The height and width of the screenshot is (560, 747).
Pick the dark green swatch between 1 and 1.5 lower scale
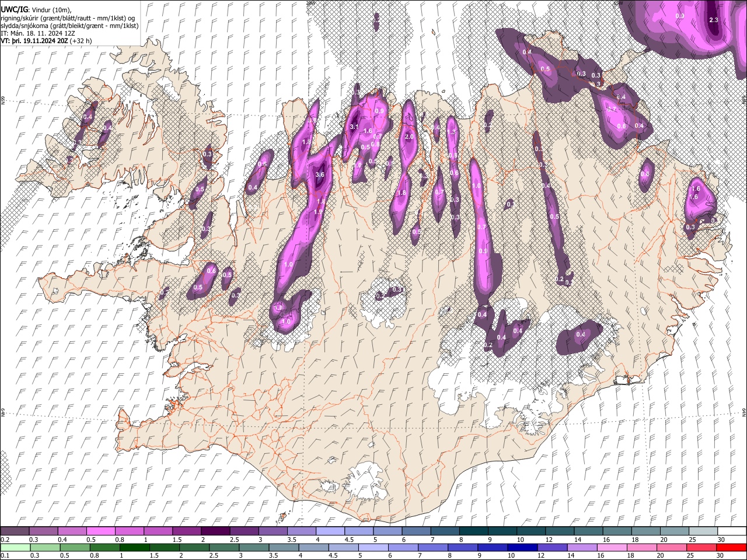135,547
